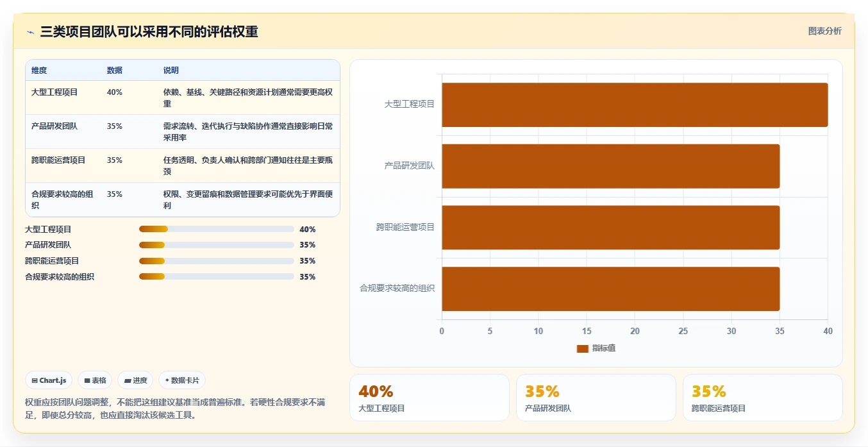Click the 大型工程项目 progress bar
Image resolution: width=868 pixels, height=447 pixels.
(216, 229)
